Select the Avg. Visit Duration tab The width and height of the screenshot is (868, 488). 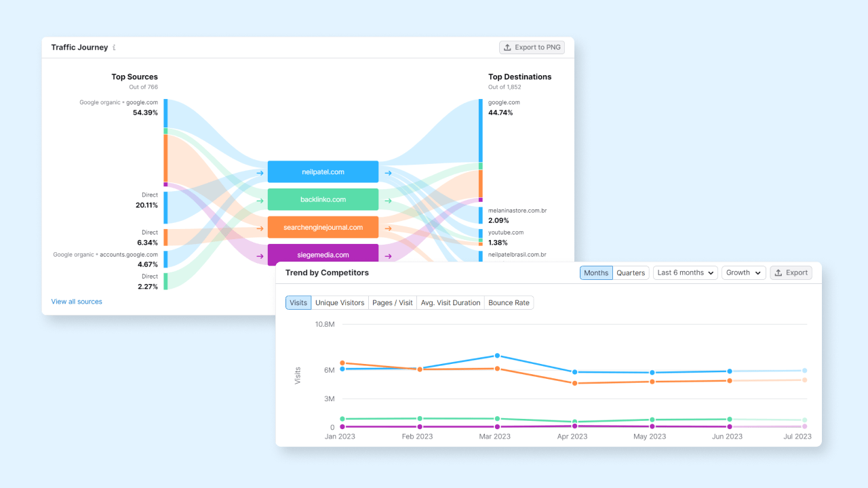pyautogui.click(x=450, y=303)
